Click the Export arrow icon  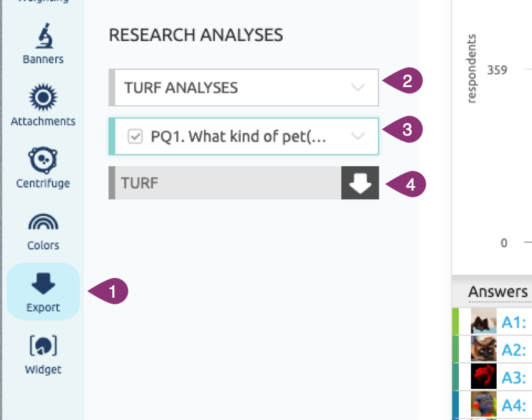[x=43, y=284]
